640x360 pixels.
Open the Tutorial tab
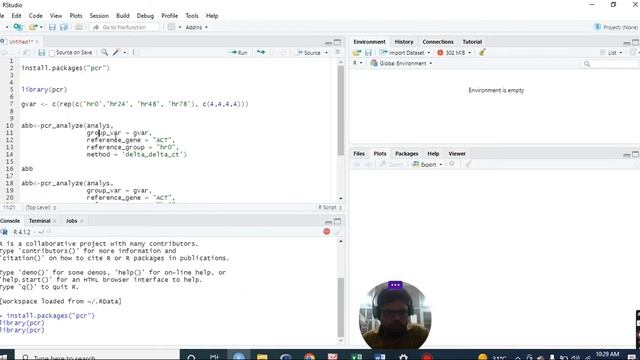pyautogui.click(x=472, y=42)
